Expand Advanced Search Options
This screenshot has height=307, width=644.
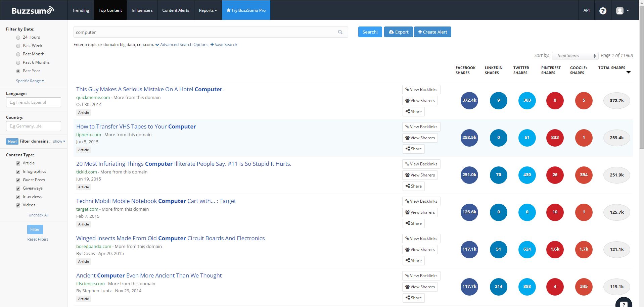[x=182, y=45]
